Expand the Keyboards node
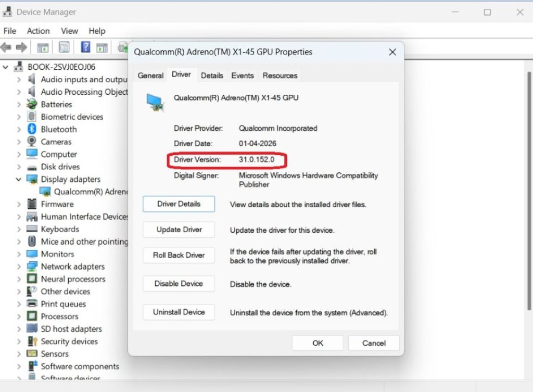The width and height of the screenshot is (533, 392). tap(19, 229)
